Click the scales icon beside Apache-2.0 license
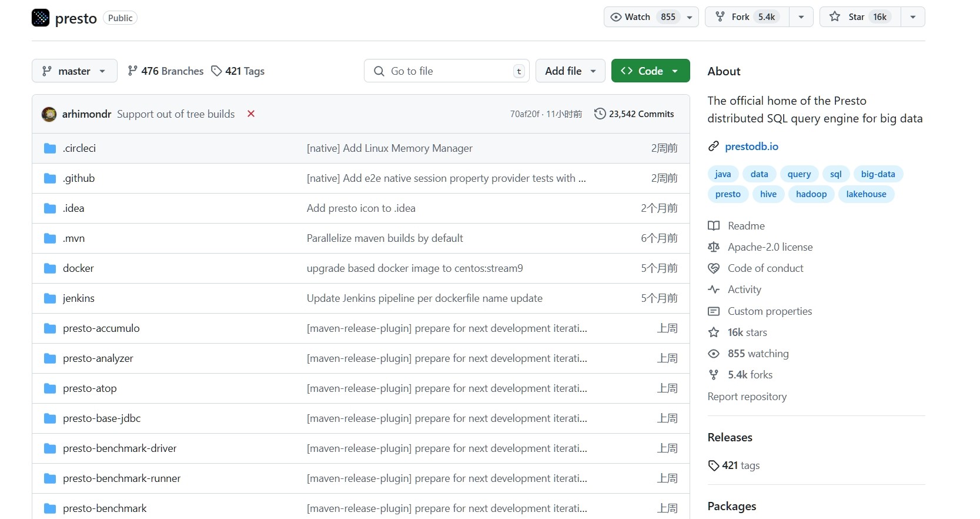980x519 pixels. point(714,247)
